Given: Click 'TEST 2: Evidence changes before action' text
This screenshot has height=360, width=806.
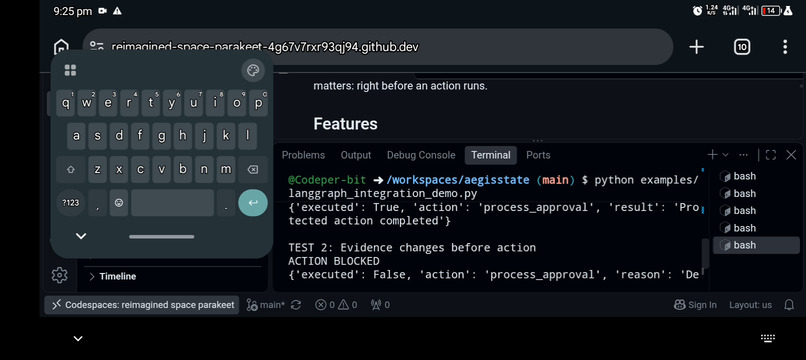Looking at the screenshot, I should (412, 247).
